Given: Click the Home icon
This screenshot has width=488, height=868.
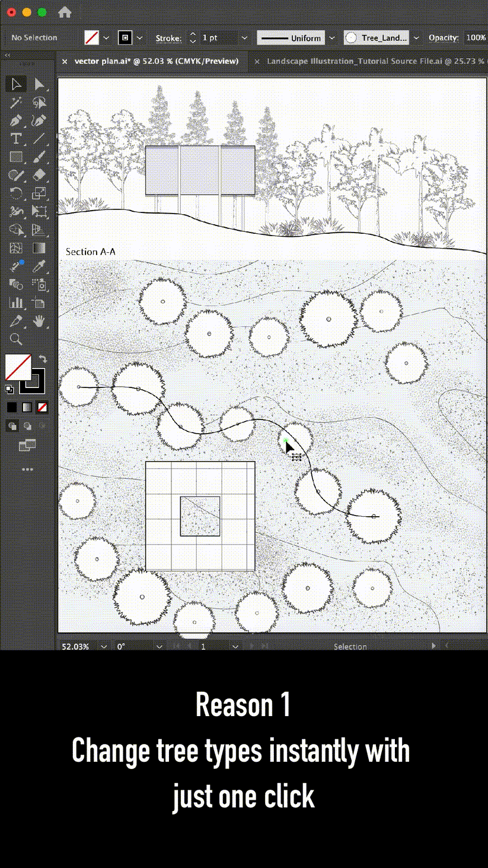Looking at the screenshot, I should (x=65, y=12).
